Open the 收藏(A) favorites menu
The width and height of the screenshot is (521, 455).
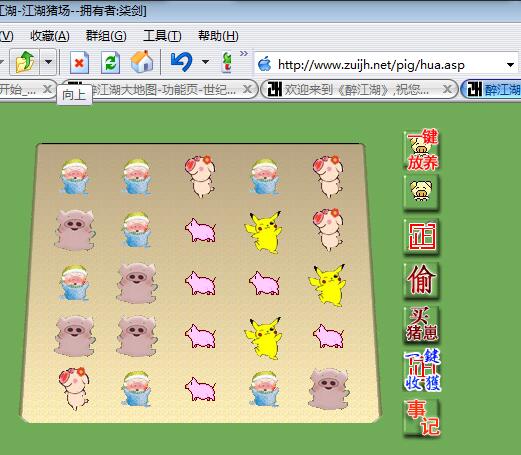coord(50,36)
